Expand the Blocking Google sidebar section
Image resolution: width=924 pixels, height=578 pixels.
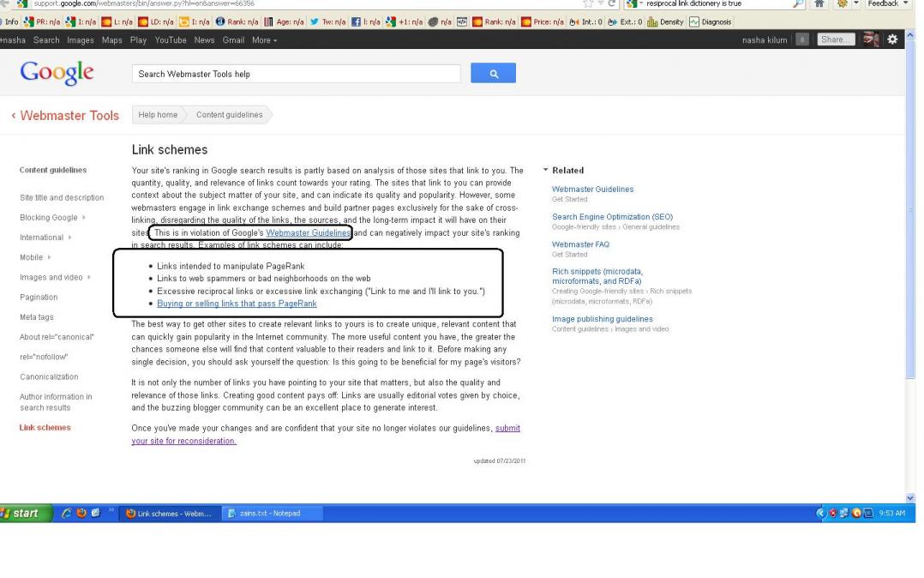pyautogui.click(x=84, y=217)
